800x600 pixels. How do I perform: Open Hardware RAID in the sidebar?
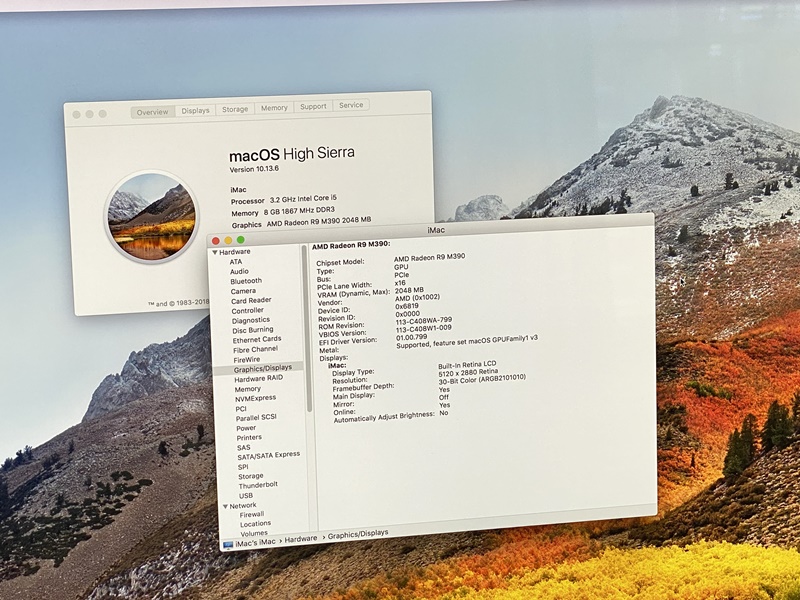[x=258, y=379]
